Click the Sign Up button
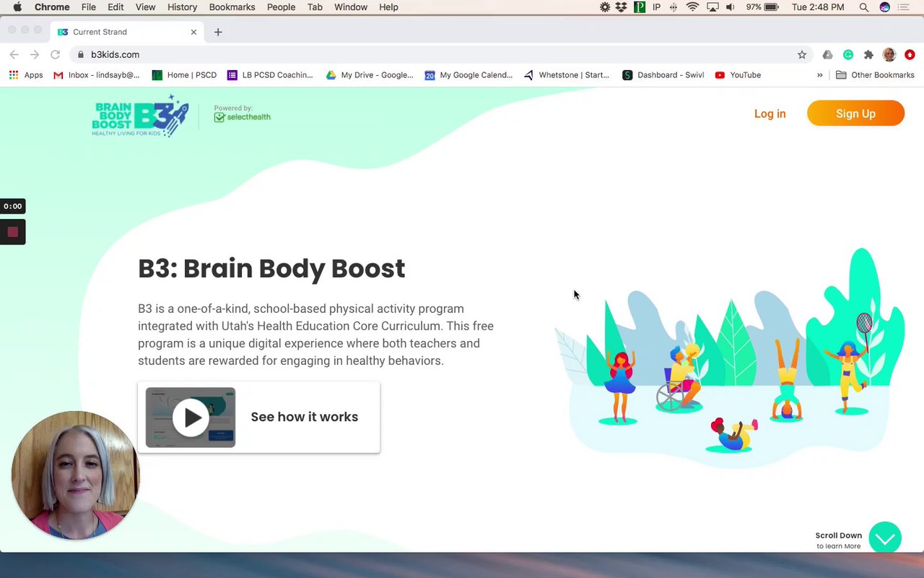Screen dimensions: 924x578 coord(855,113)
